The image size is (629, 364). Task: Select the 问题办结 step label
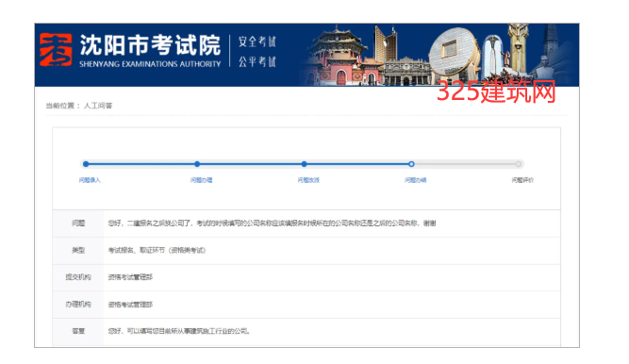coord(416,180)
